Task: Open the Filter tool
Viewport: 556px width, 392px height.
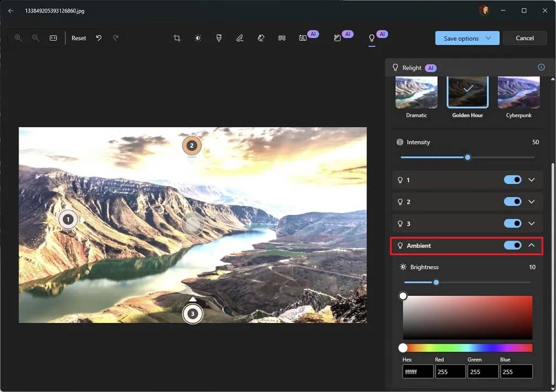Action: coord(219,38)
